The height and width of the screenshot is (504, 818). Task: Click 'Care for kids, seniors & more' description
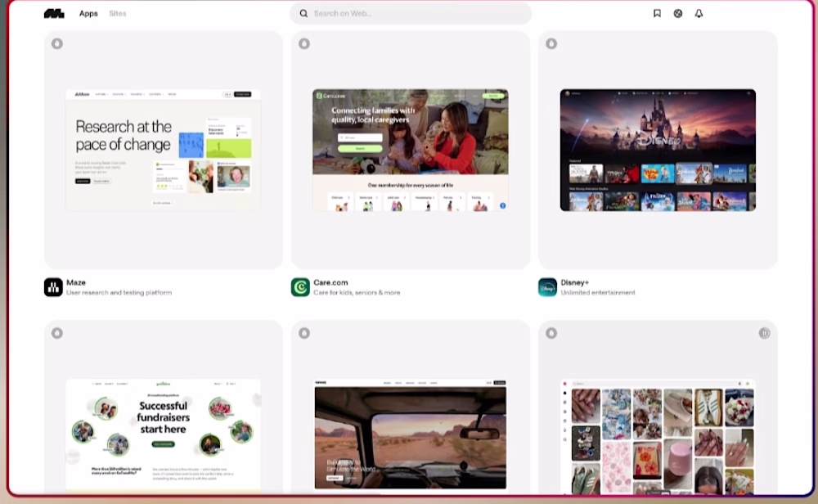pos(357,293)
